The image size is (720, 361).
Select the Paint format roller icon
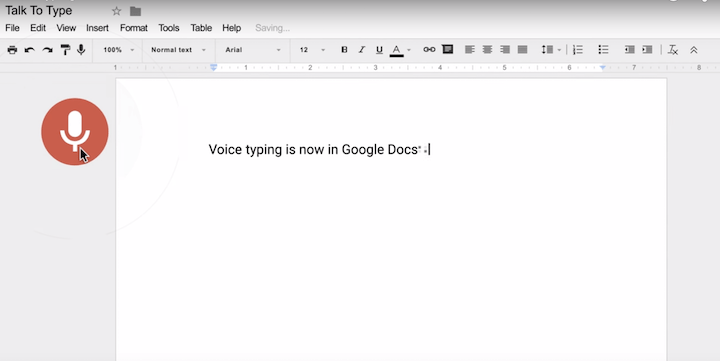pyautogui.click(x=65, y=50)
